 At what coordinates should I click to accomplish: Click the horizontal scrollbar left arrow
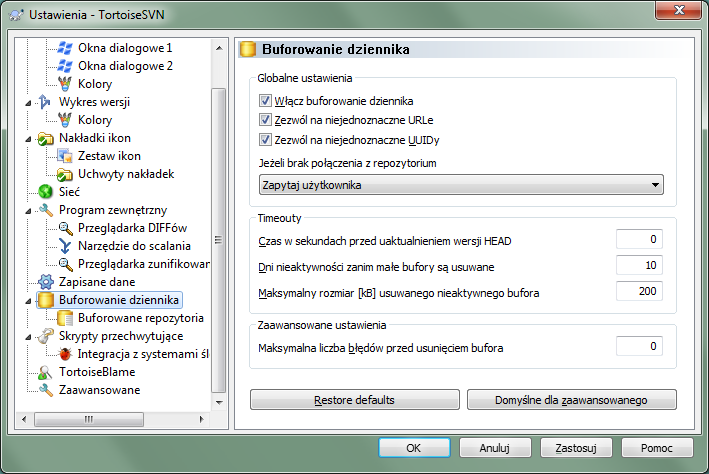click(24, 419)
